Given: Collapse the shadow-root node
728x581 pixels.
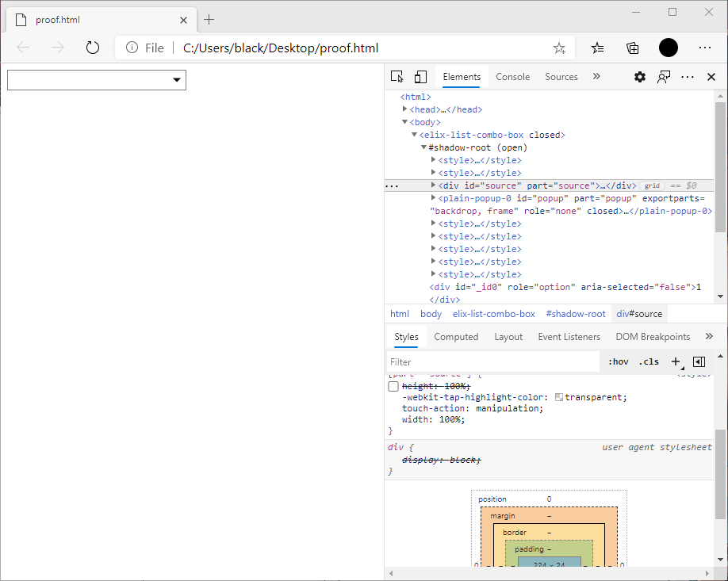Looking at the screenshot, I should [423, 147].
